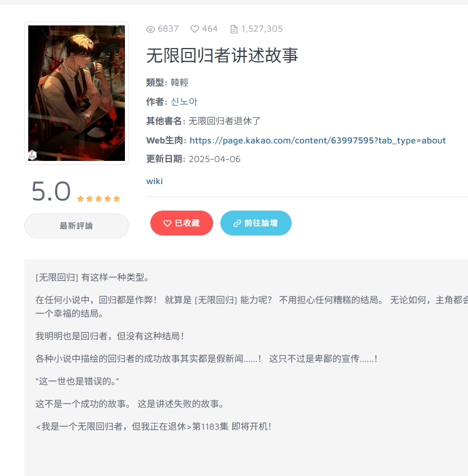Click the update date 2025-04-06
Screen dimensions: 468x476
[x=215, y=159]
